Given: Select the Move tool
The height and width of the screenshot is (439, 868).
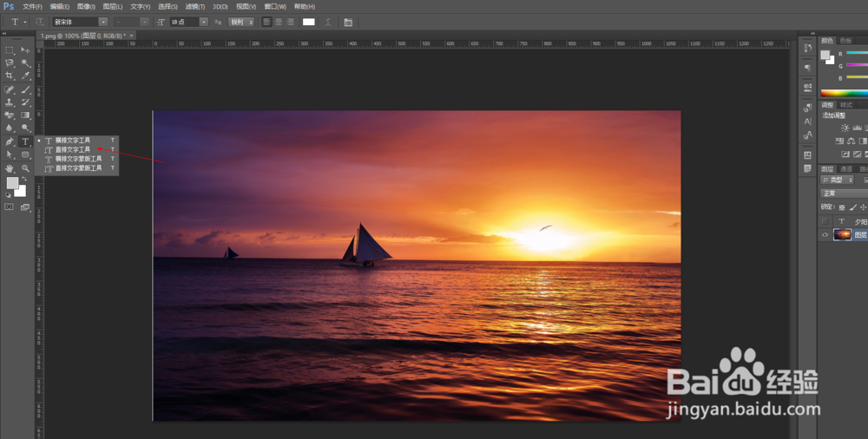Looking at the screenshot, I should pos(25,50).
